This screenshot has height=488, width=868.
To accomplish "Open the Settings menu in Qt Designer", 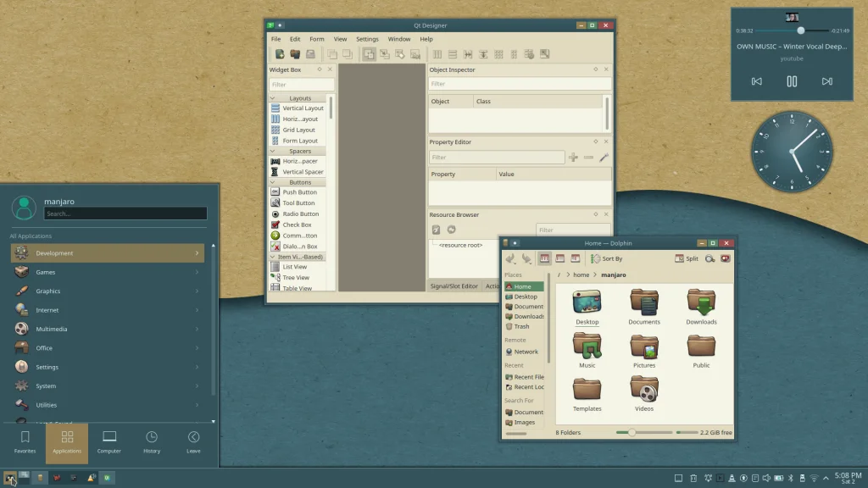I will coord(367,39).
